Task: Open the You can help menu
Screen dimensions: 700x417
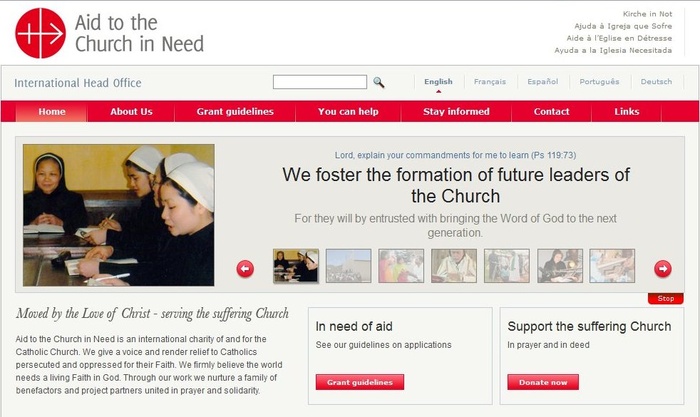Action: coord(348,112)
